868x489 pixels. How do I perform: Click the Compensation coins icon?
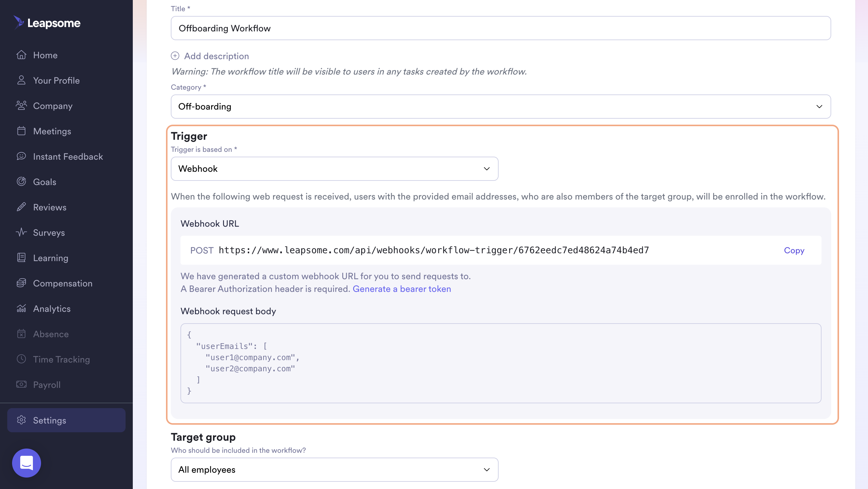tap(21, 283)
